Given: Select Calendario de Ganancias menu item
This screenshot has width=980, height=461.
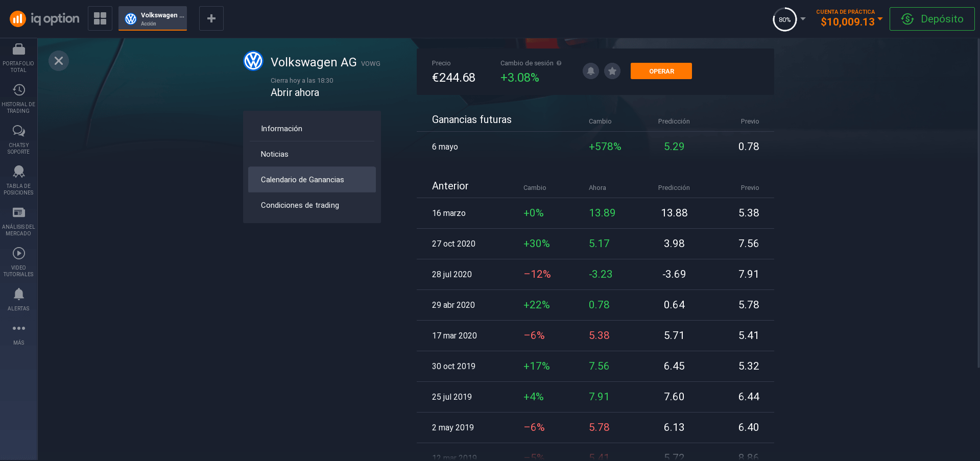Looking at the screenshot, I should [312, 180].
